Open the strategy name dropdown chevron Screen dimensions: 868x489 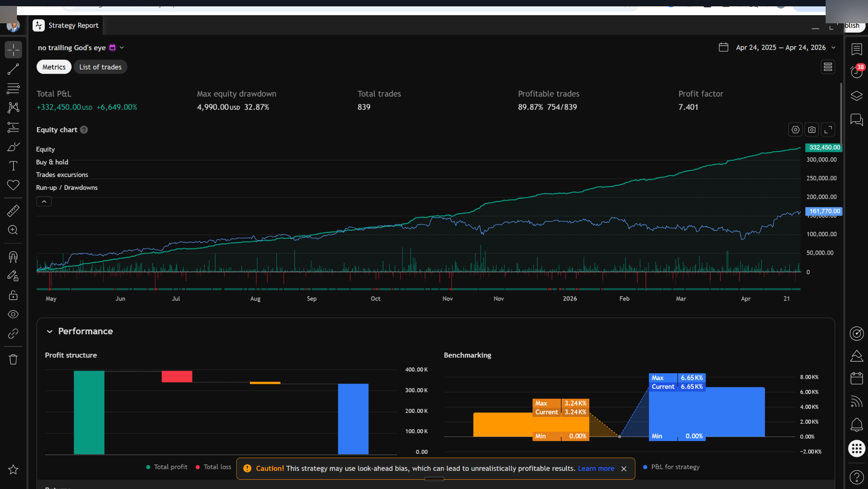click(x=122, y=47)
